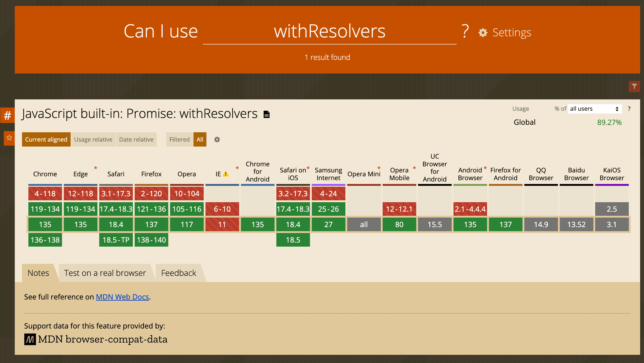Image resolution: width=644 pixels, height=363 pixels.
Task: Click the usage help question mark
Action: 629,109
